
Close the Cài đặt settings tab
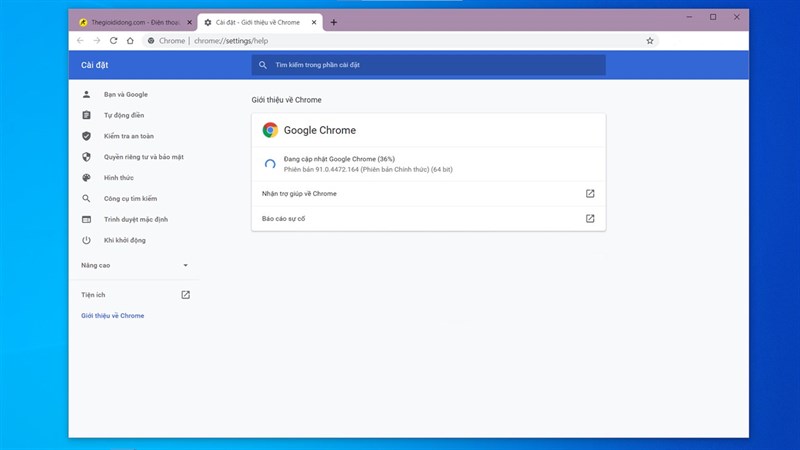click(x=314, y=22)
